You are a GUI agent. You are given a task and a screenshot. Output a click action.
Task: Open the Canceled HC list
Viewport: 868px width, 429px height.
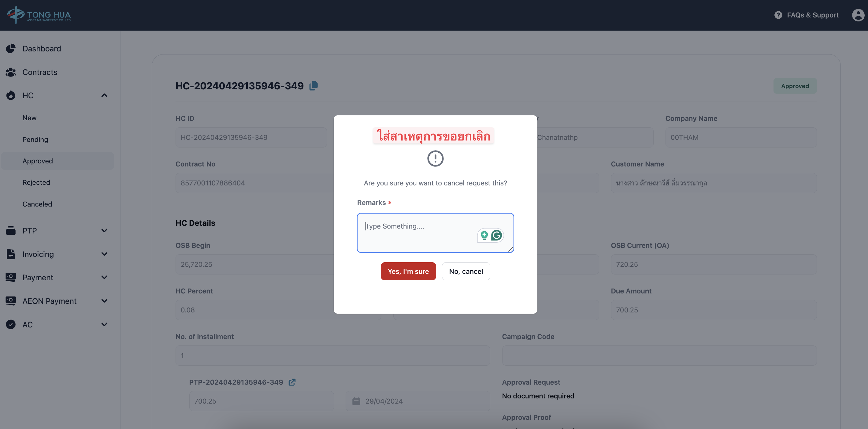[x=37, y=204]
